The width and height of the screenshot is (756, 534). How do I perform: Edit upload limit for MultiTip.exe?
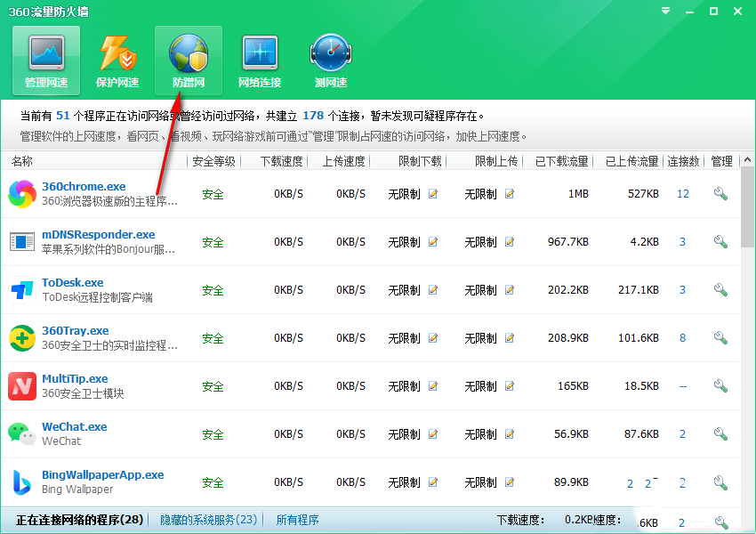pyautogui.click(x=509, y=386)
